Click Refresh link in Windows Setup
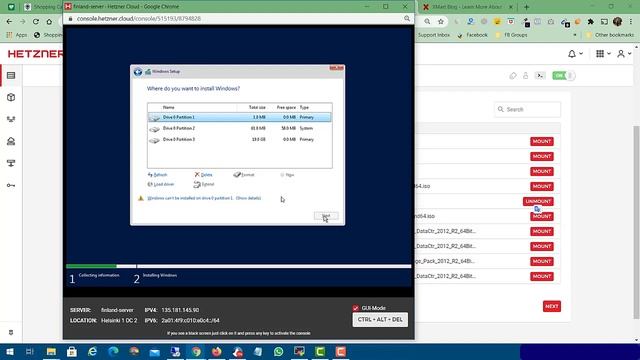 pos(158,175)
